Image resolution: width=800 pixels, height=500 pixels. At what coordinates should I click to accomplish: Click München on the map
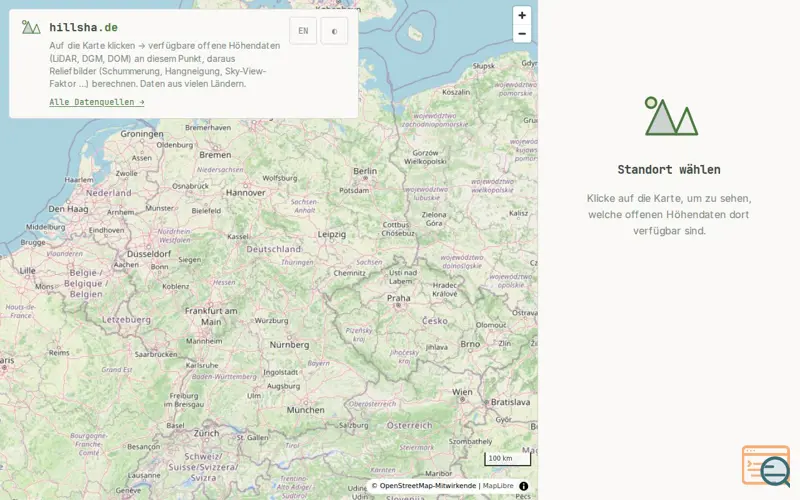tap(306, 410)
